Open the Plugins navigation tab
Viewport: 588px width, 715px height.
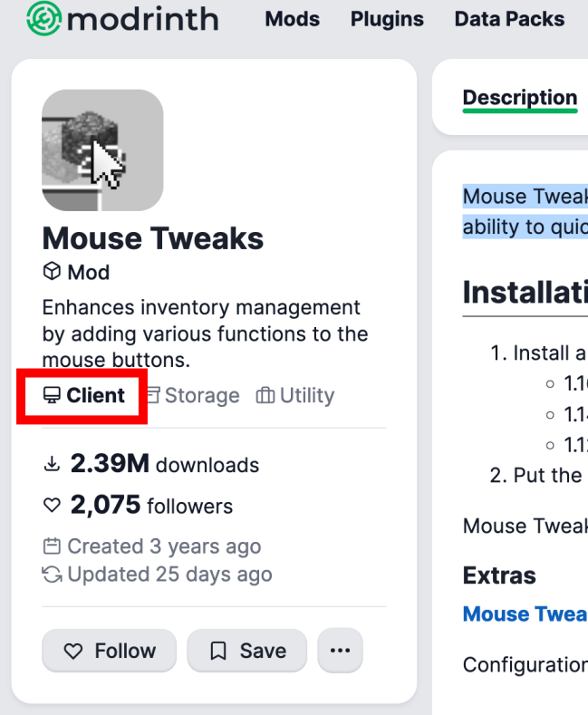387,19
